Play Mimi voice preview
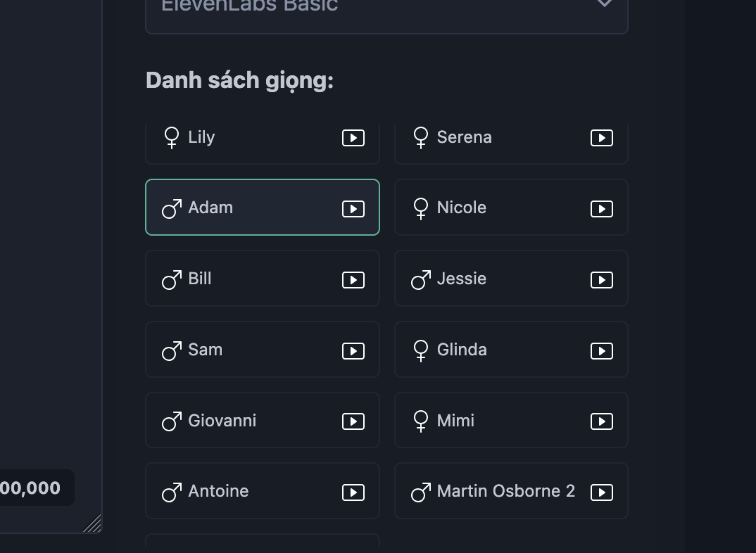Image resolution: width=756 pixels, height=553 pixels. tap(602, 421)
